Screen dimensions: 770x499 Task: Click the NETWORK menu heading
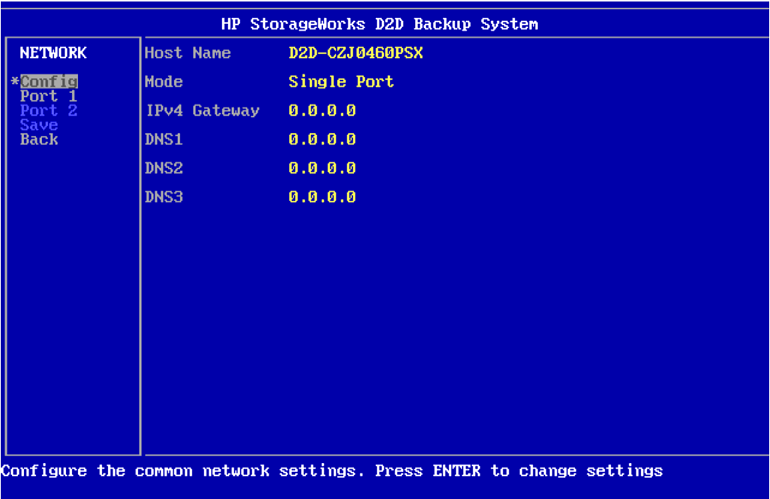click(53, 53)
